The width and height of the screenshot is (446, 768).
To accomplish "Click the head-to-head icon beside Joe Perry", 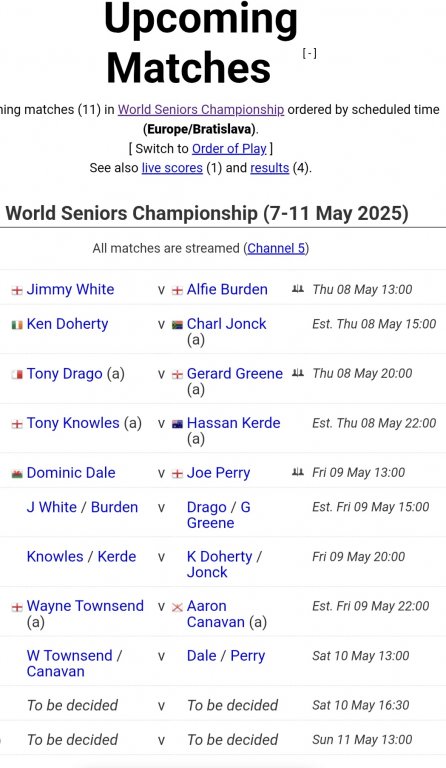I will tap(298, 472).
